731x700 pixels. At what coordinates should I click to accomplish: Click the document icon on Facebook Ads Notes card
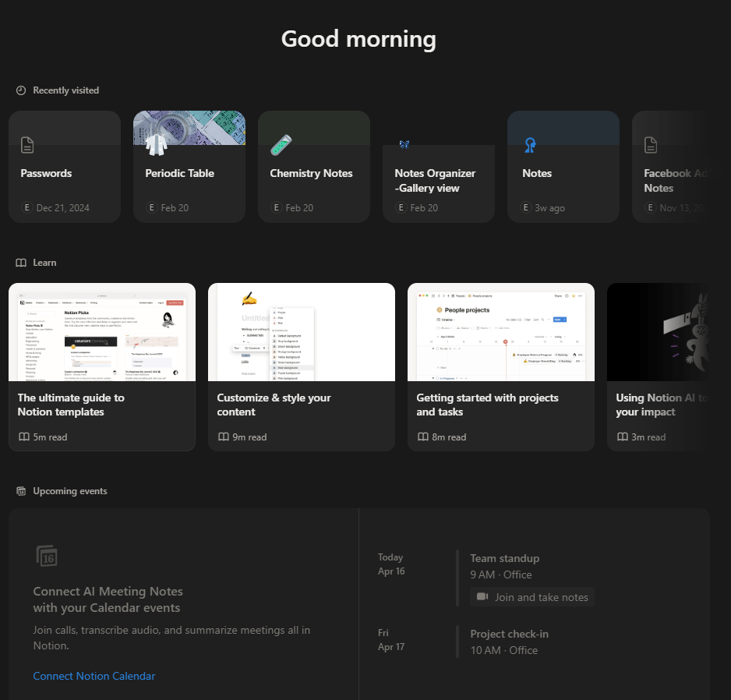651,145
